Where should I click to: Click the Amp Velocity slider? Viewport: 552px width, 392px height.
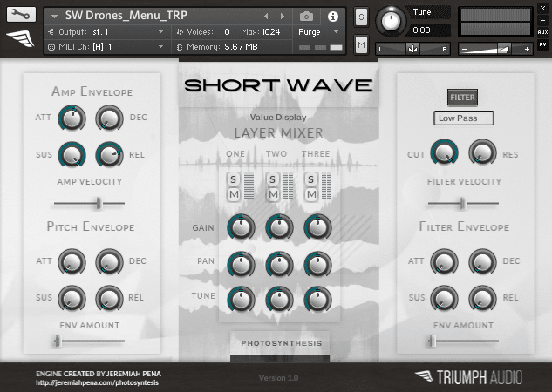pos(97,203)
